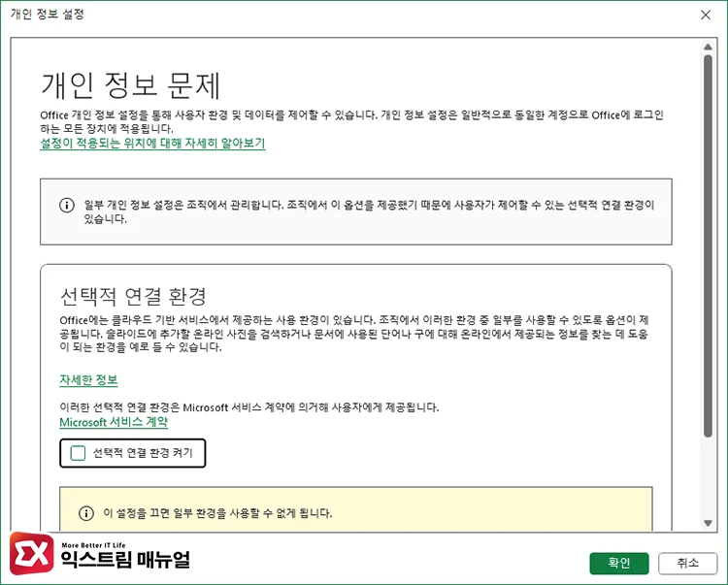Enable the 선택적 연결 환경 켜기 checkbox
This screenshot has width=728, height=585.
click(79, 453)
